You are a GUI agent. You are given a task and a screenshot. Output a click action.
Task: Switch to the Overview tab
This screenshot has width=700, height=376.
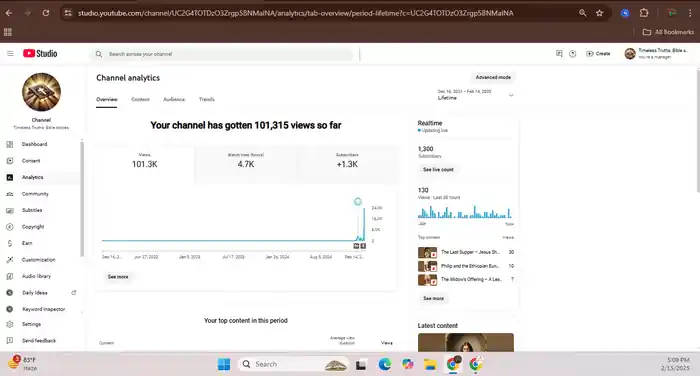tap(107, 99)
